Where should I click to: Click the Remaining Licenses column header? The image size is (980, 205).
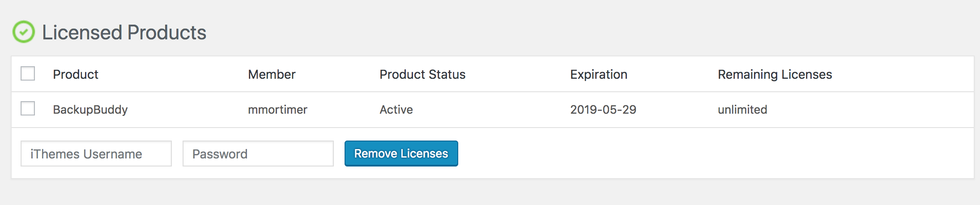[x=775, y=74]
